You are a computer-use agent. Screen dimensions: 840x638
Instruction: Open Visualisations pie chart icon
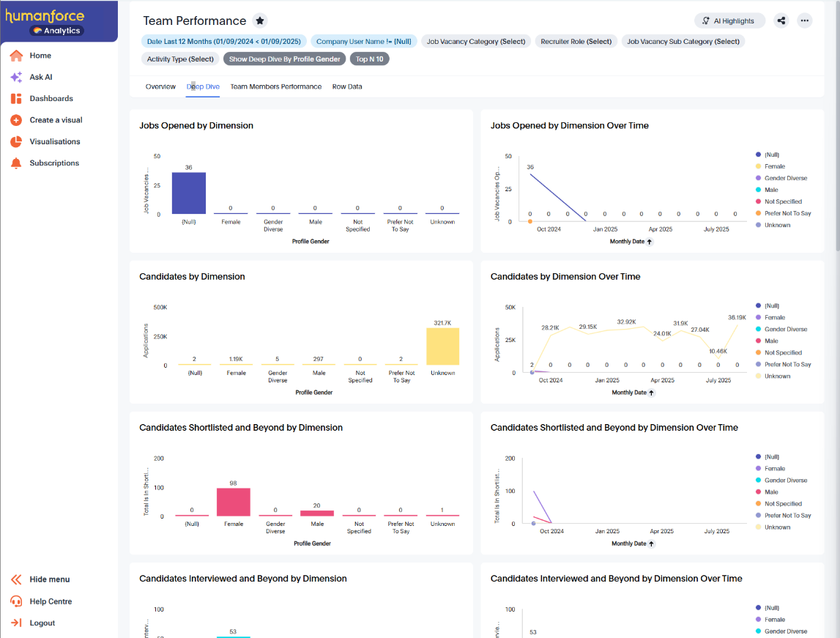[x=16, y=141]
